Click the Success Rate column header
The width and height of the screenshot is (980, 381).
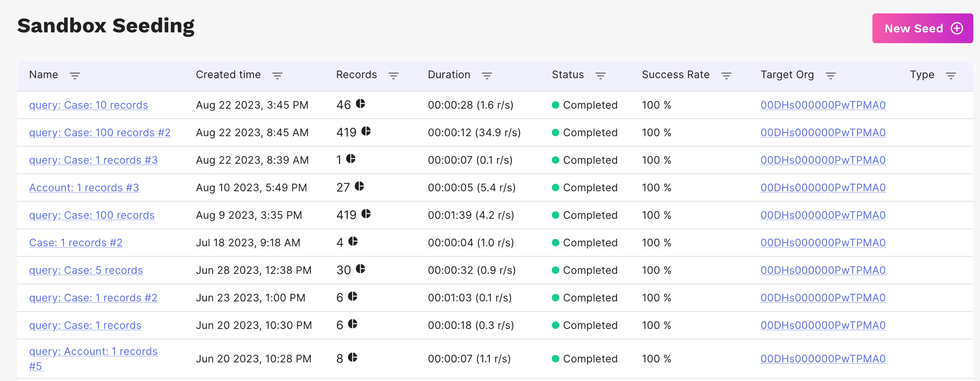click(x=676, y=75)
